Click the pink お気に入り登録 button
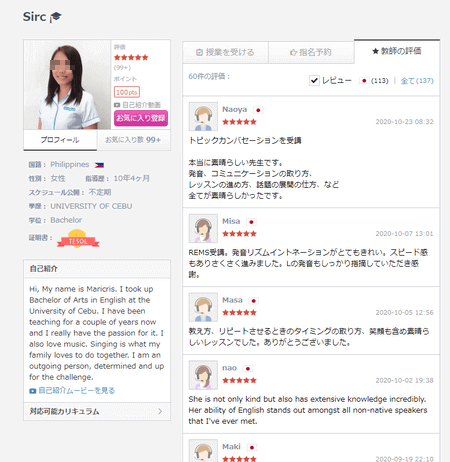450x462 pixels. coord(141,118)
